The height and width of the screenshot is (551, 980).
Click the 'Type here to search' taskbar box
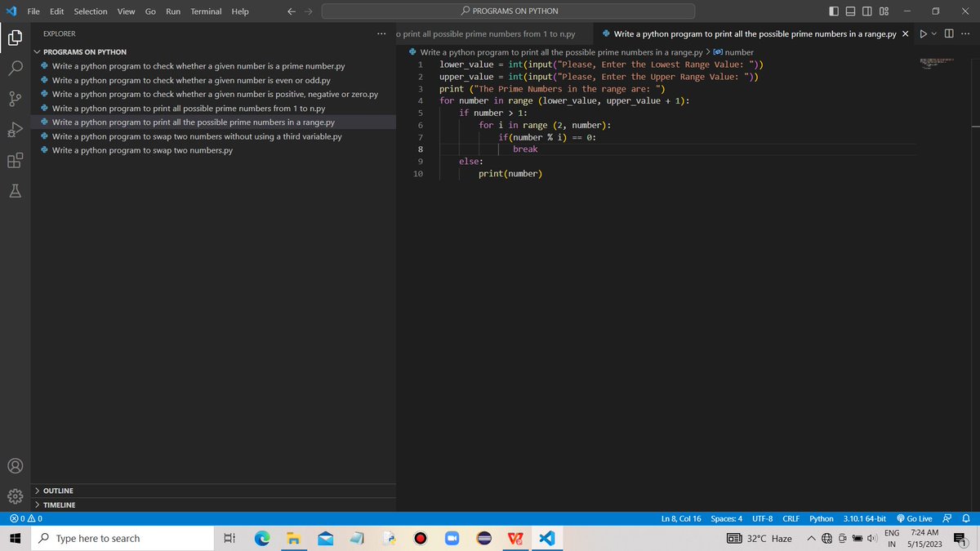122,539
